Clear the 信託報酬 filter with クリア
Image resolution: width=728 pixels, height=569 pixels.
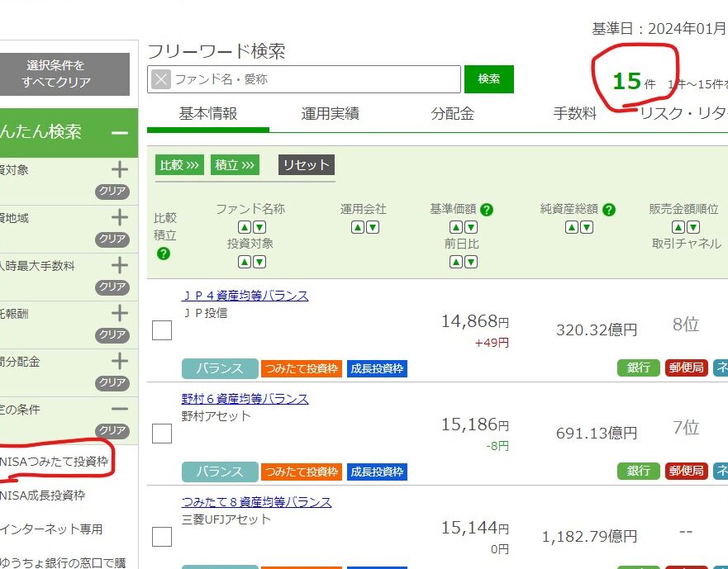point(112,334)
